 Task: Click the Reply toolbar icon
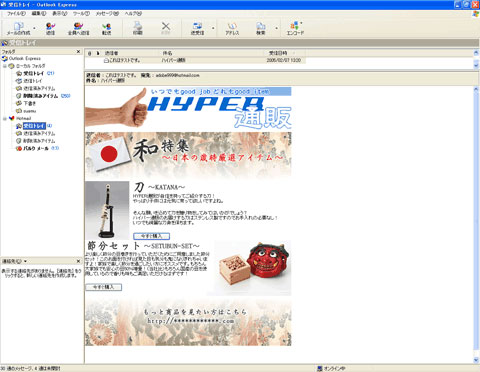pyautogui.click(x=50, y=28)
